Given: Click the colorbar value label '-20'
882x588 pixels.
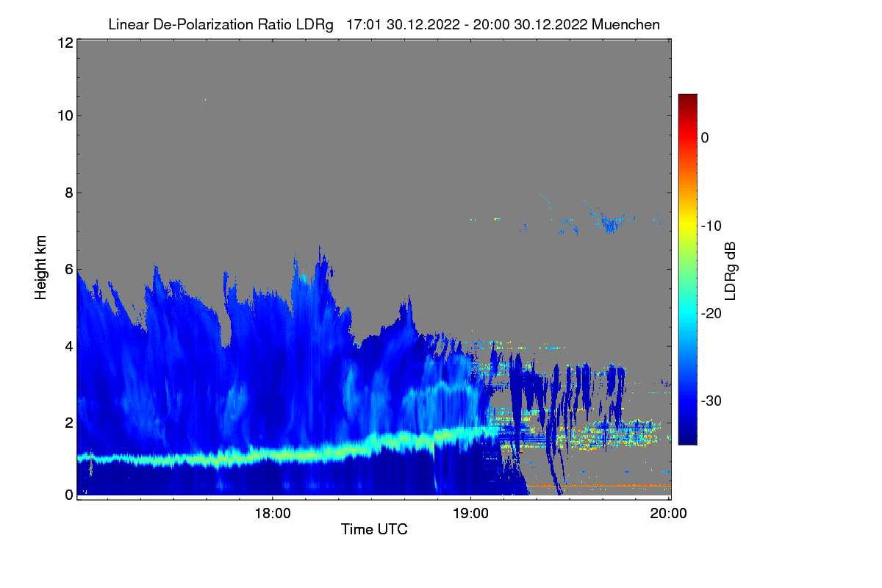Looking at the screenshot, I should [x=711, y=313].
